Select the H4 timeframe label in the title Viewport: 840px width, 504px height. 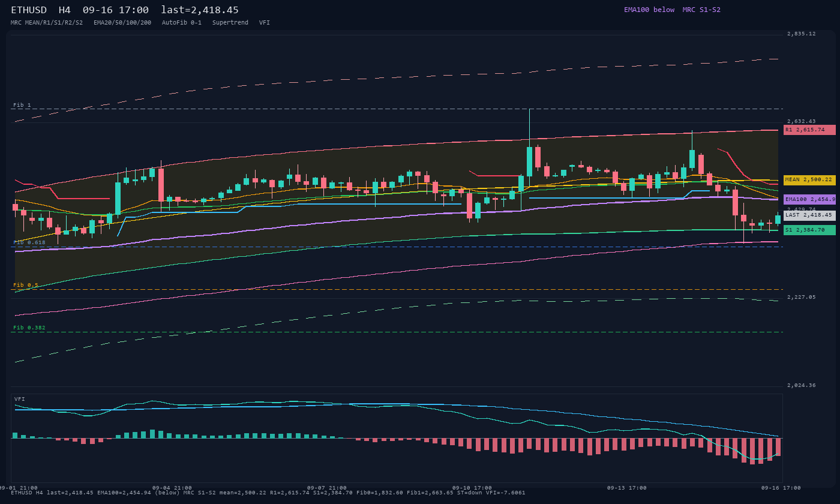(65, 10)
